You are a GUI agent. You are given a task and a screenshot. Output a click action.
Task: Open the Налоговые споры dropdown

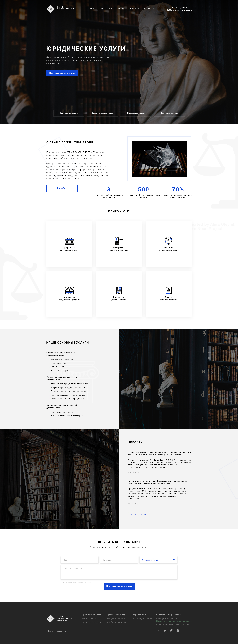tap(136, 113)
